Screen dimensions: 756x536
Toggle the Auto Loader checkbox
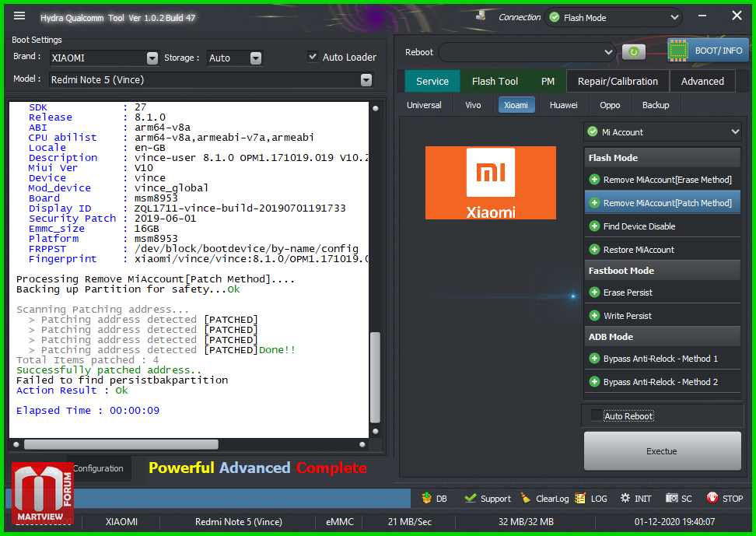[313, 57]
